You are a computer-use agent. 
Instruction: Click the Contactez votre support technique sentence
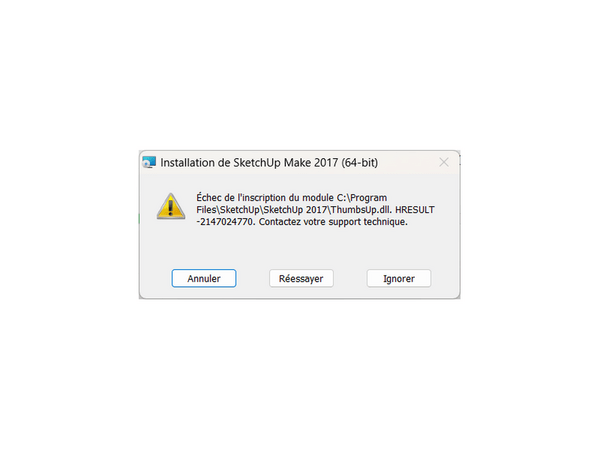(333, 222)
